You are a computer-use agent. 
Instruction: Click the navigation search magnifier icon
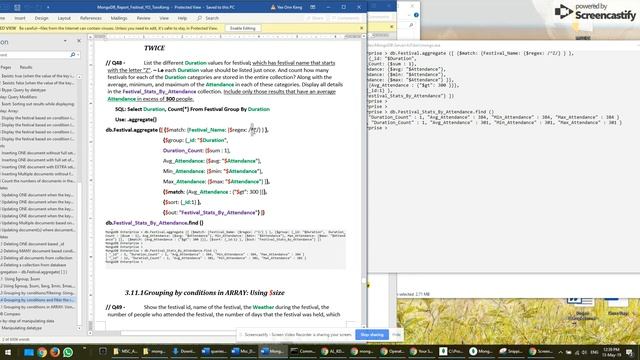[73, 55]
